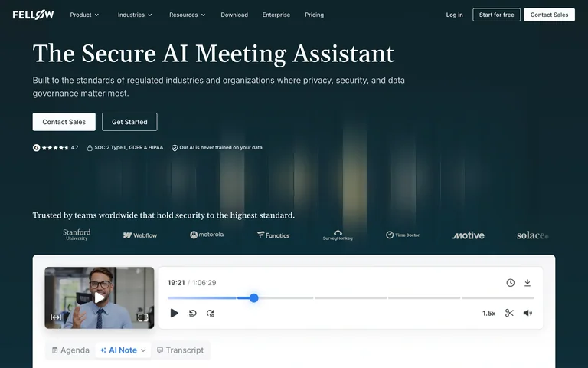Screen dimensions: 588x368
Task: Open the Resources dropdown menu
Action: (x=187, y=15)
